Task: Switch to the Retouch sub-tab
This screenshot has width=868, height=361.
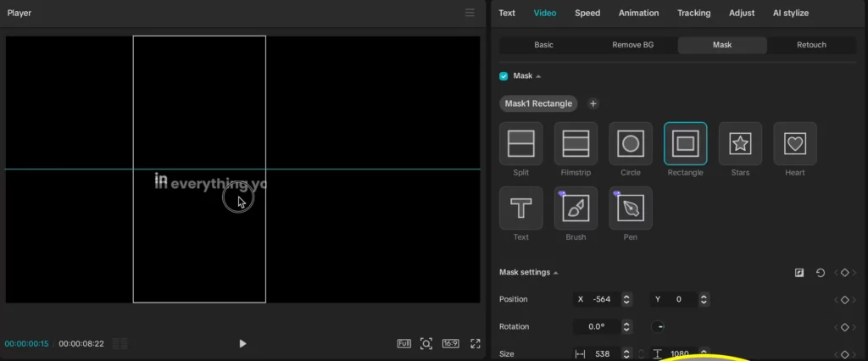Action: 811,45
